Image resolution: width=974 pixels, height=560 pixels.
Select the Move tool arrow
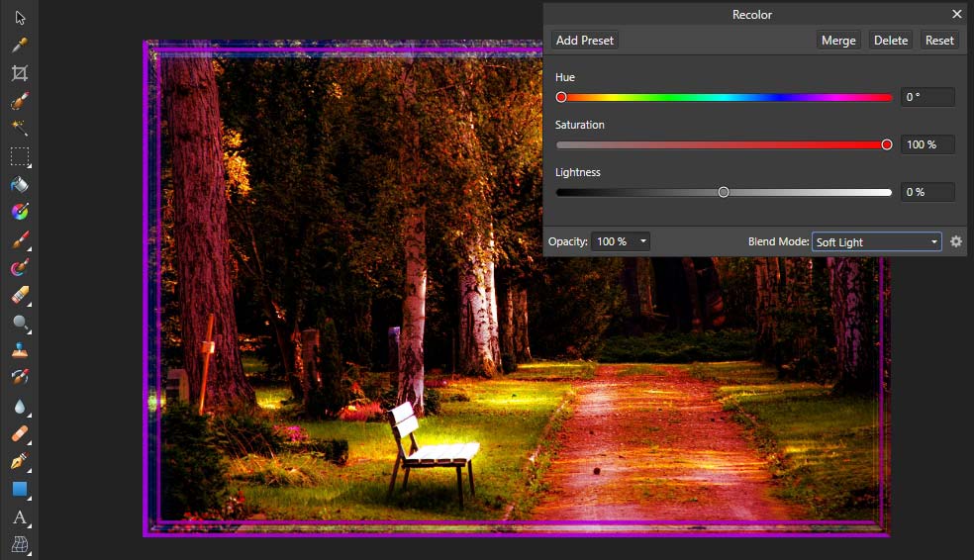coord(20,18)
